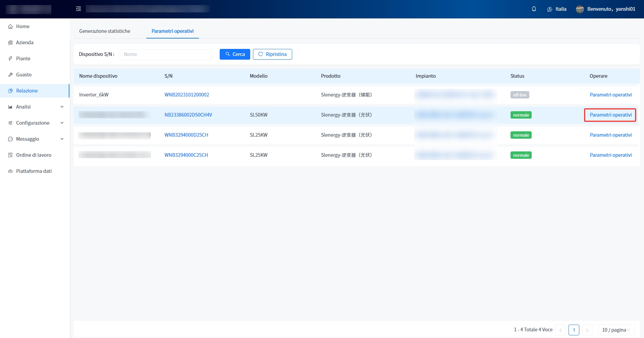
Task: Click the next page arrow
Action: coord(587,330)
